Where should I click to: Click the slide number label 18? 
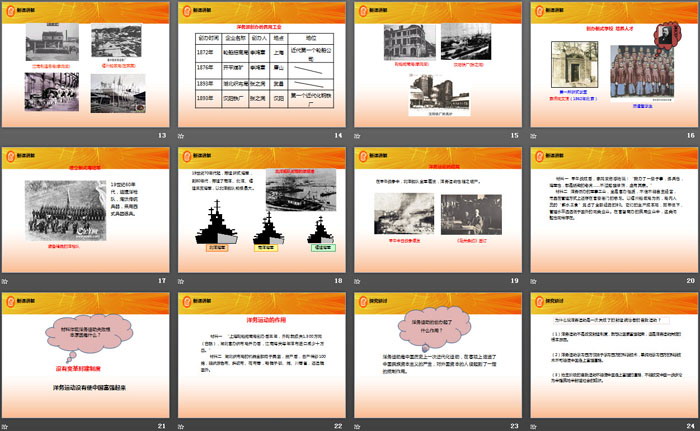[338, 280]
